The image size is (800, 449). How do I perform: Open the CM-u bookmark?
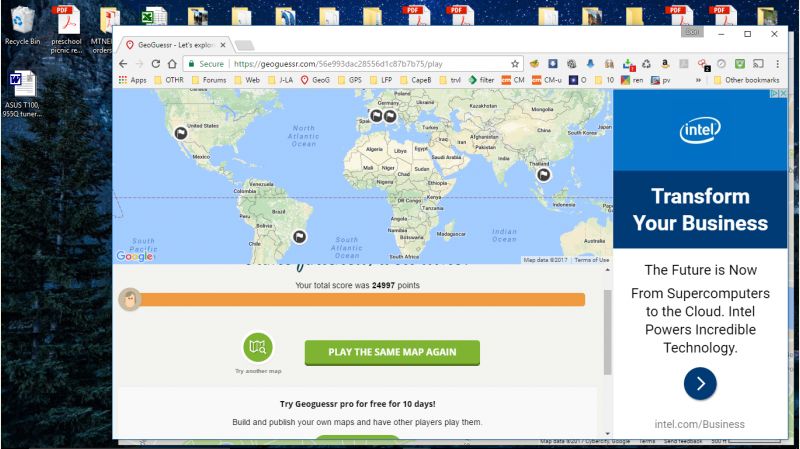click(547, 80)
